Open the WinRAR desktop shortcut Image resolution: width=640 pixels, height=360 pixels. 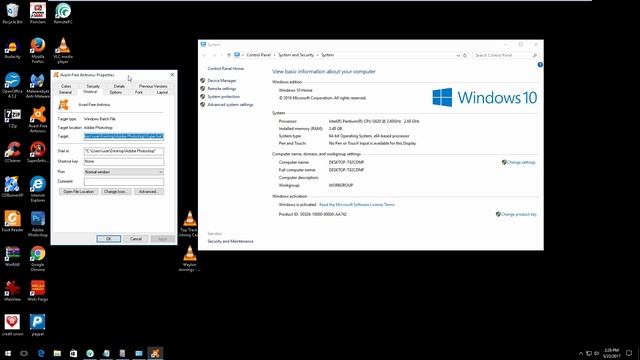coord(12,256)
